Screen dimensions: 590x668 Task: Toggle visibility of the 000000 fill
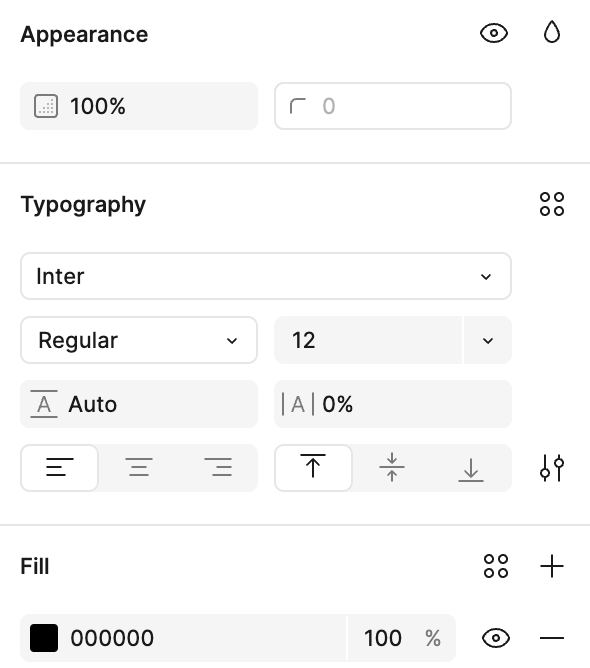click(496, 638)
